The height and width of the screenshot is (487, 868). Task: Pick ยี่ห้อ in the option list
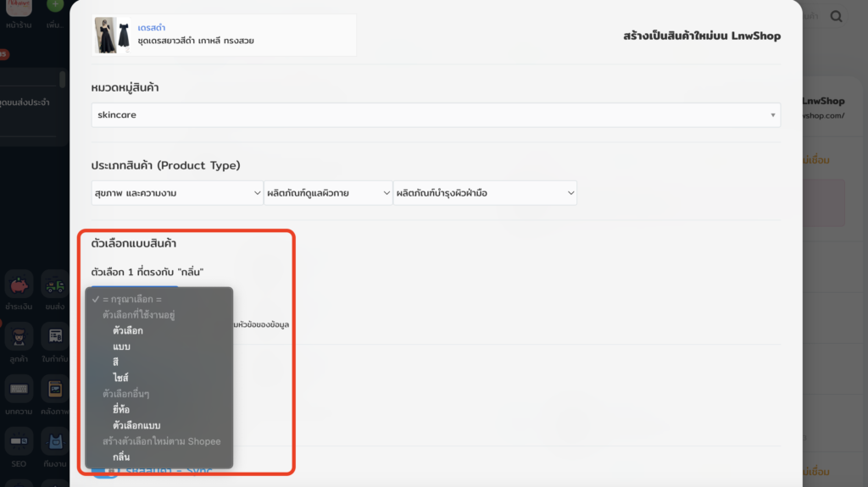click(x=121, y=409)
